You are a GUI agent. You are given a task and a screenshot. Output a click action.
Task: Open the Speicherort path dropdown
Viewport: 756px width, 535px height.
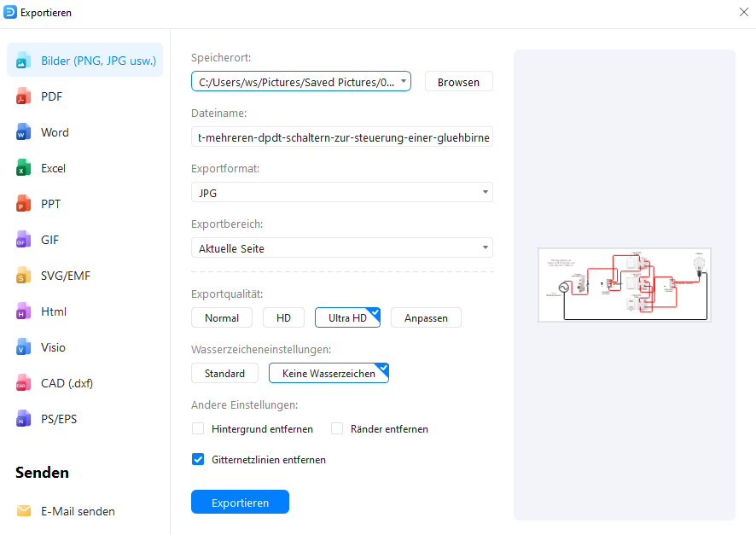[404, 82]
